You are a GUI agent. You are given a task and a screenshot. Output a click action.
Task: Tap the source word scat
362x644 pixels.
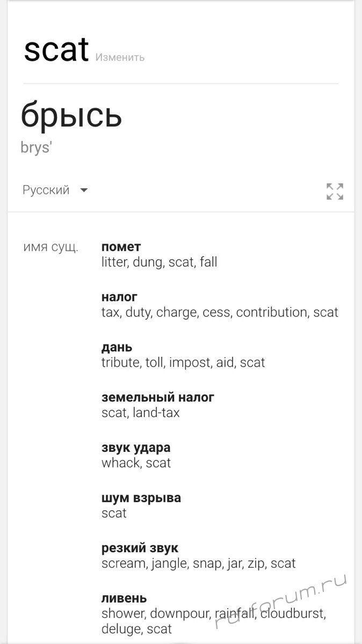56,50
